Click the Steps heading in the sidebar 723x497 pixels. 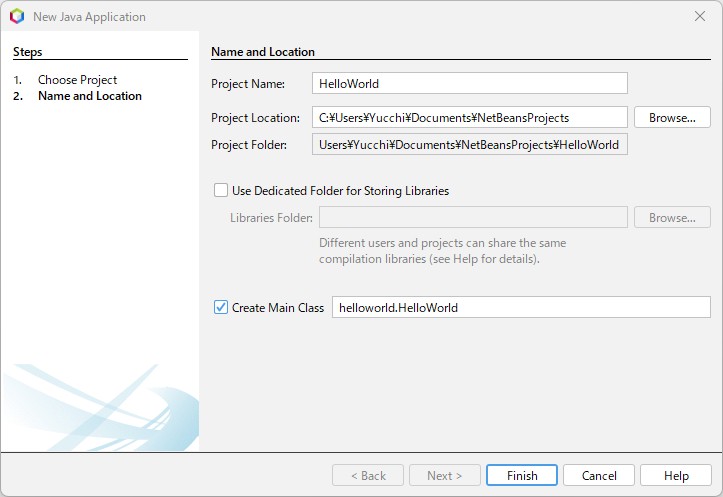click(x=28, y=52)
